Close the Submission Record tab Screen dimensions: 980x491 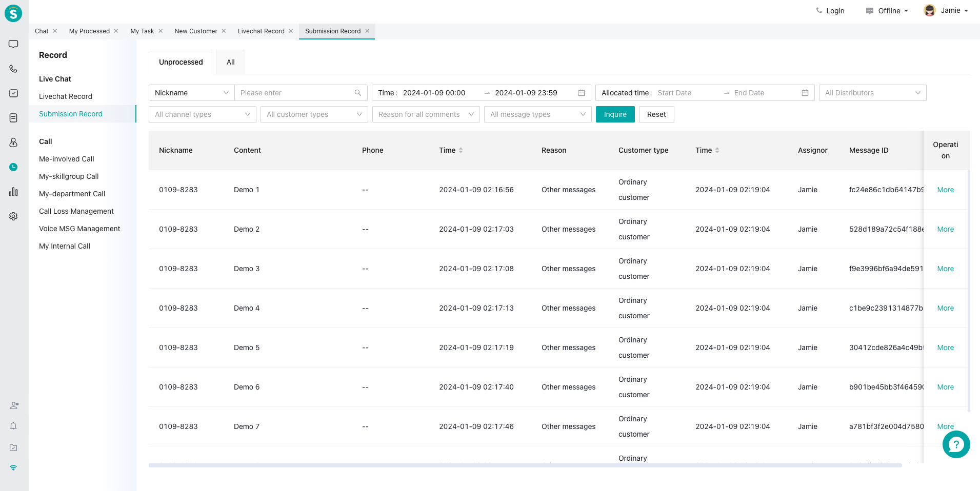pyautogui.click(x=367, y=31)
